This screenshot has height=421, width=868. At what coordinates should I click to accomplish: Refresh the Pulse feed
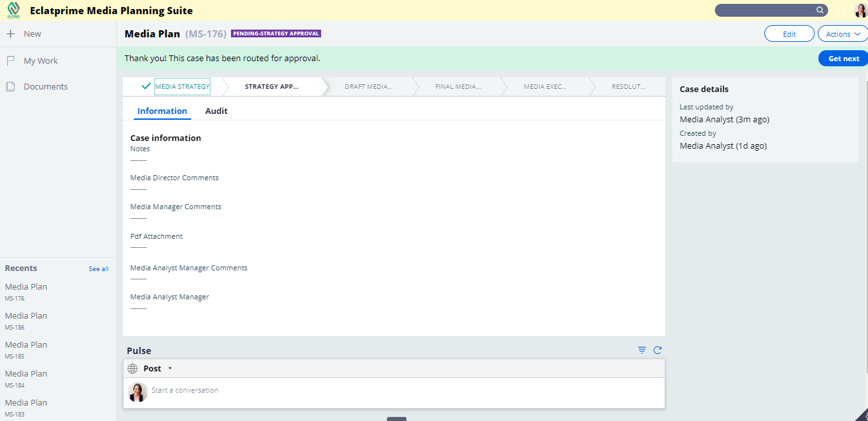pos(657,350)
